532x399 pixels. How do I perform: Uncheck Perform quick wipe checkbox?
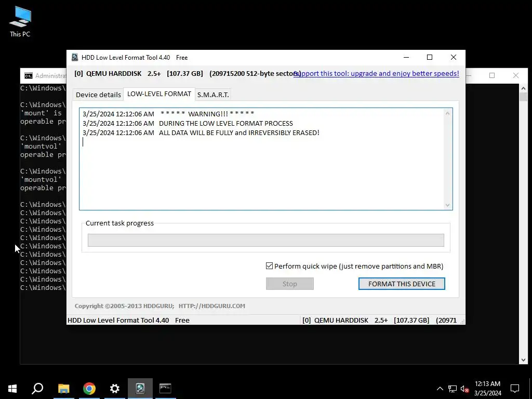(270, 266)
